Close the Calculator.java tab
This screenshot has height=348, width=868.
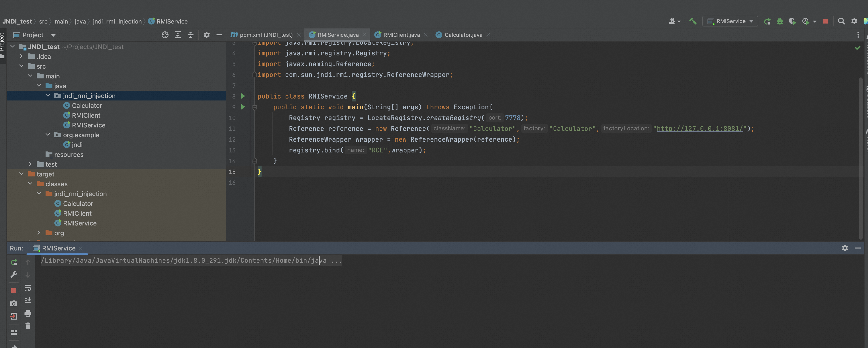coord(488,35)
